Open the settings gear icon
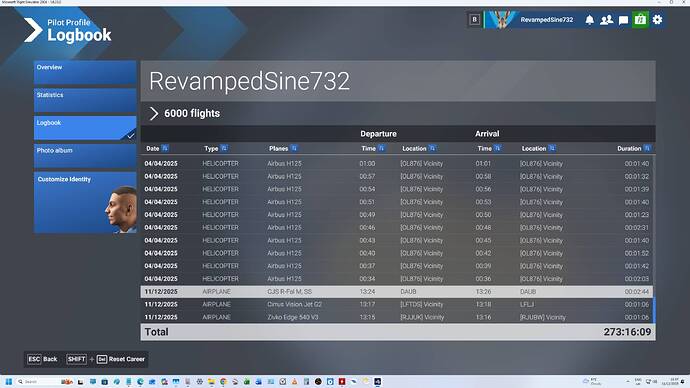Viewport: 690px width, 388px height. 657,20
